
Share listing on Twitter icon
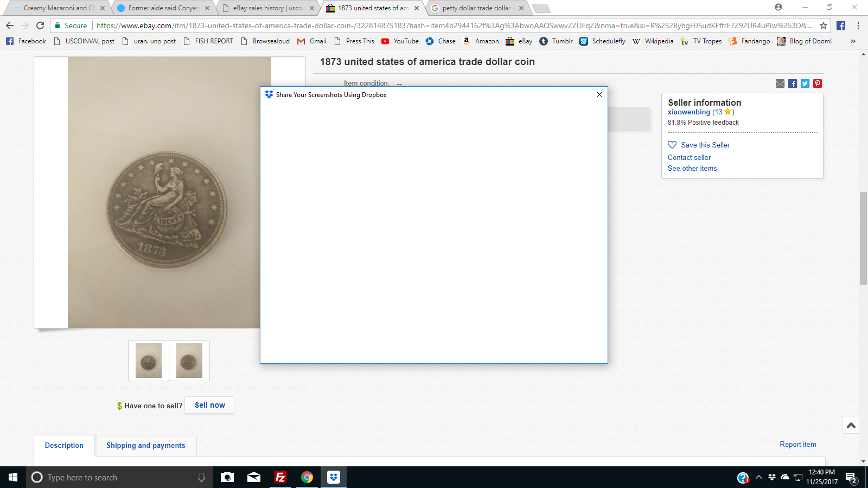pos(805,84)
